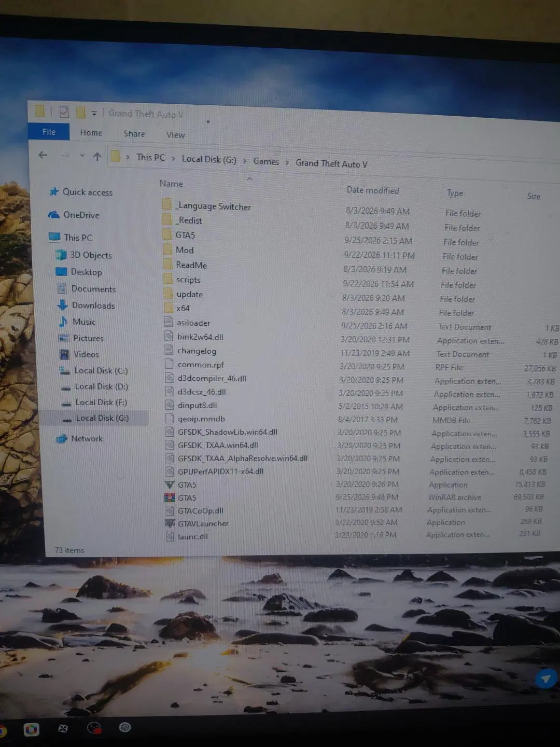Click the GTA5 Application file icon
Viewport: 560px width, 747px height.
[170, 485]
